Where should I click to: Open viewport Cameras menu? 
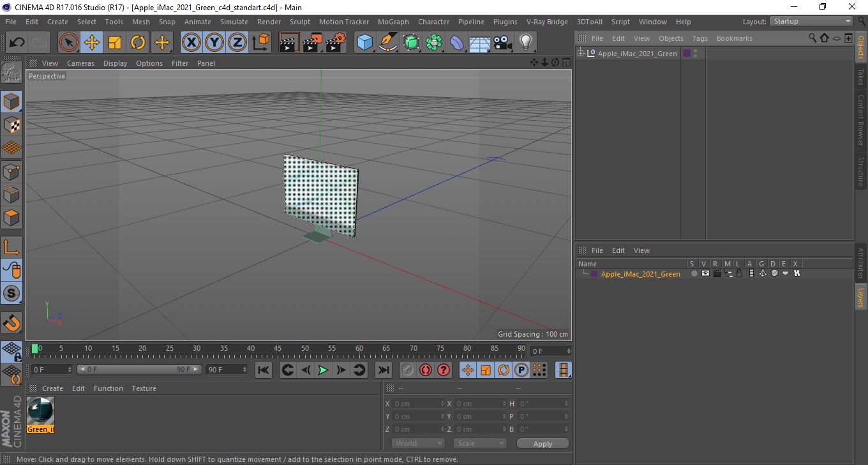pos(80,63)
